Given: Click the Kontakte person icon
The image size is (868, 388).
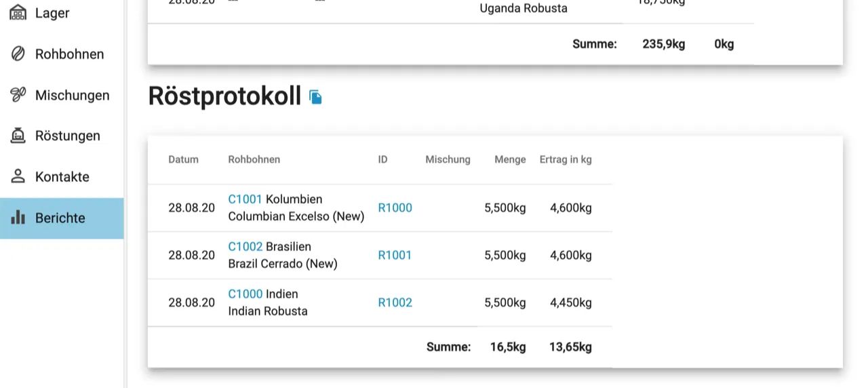Looking at the screenshot, I should 18,176.
